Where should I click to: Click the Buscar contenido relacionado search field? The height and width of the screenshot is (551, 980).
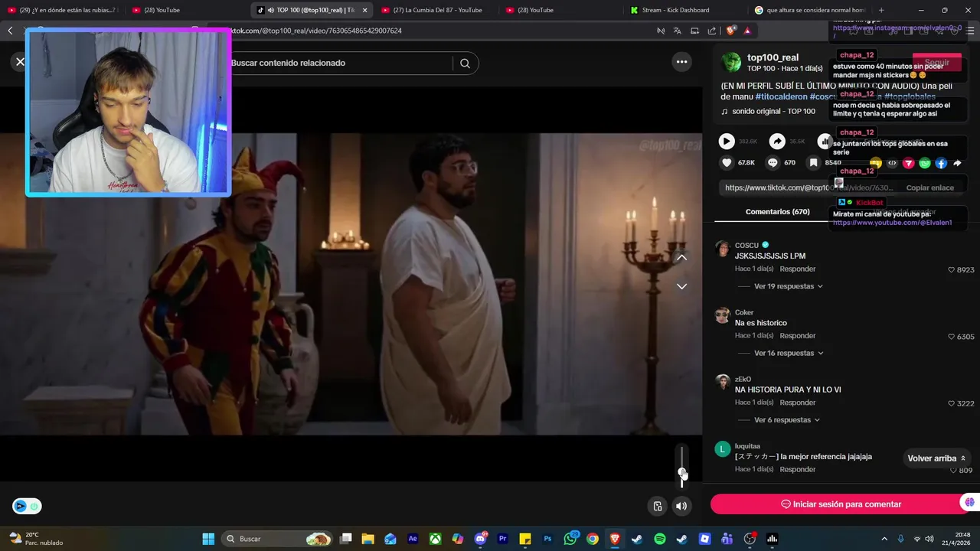[340, 64]
